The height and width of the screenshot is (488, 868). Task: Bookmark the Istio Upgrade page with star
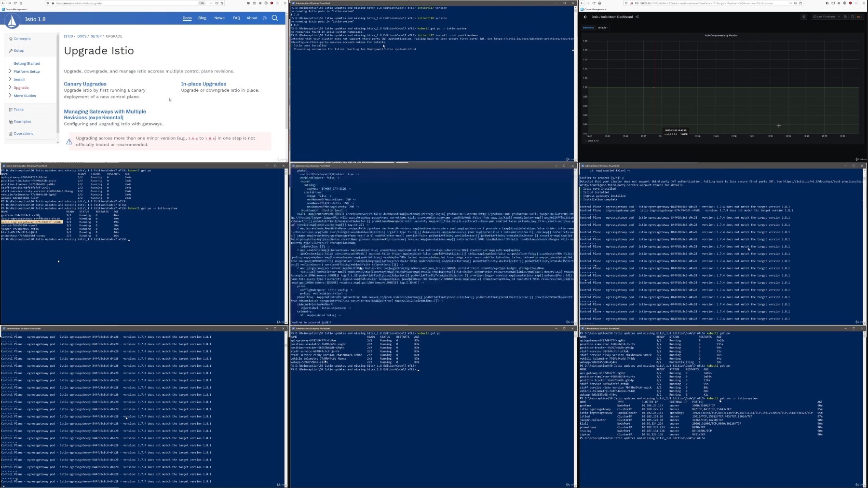(x=222, y=3)
